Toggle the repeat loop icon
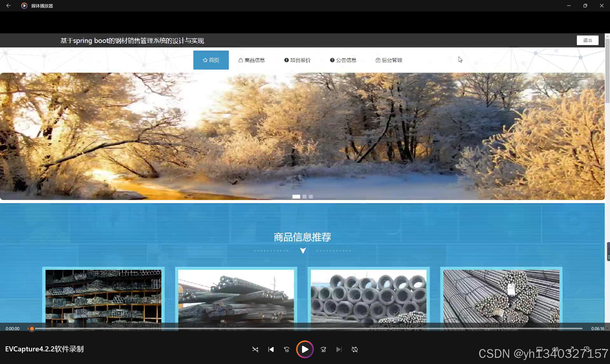Screen dimensions: 610x364 point(355,349)
